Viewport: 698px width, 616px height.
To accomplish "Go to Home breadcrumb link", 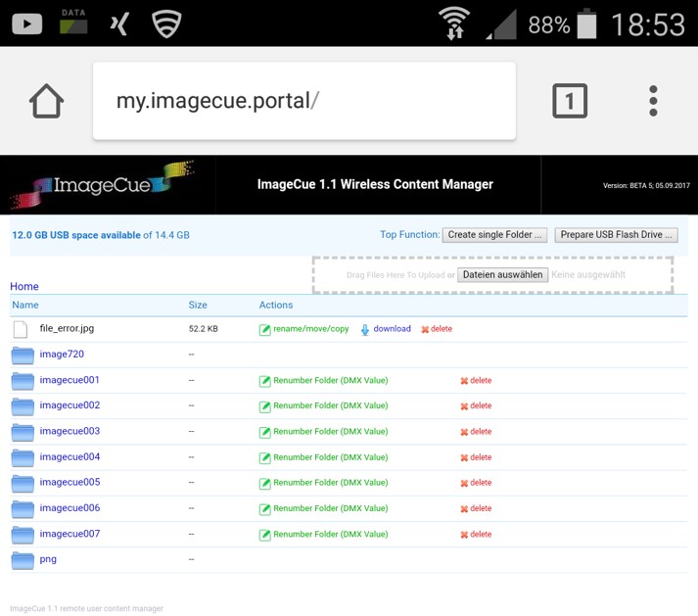I will click(24, 287).
